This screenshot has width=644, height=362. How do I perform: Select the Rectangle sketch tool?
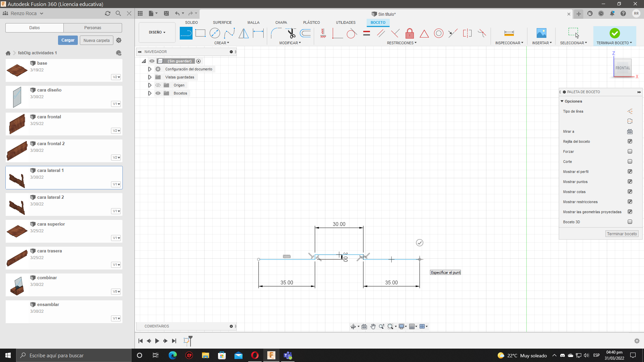click(x=200, y=33)
